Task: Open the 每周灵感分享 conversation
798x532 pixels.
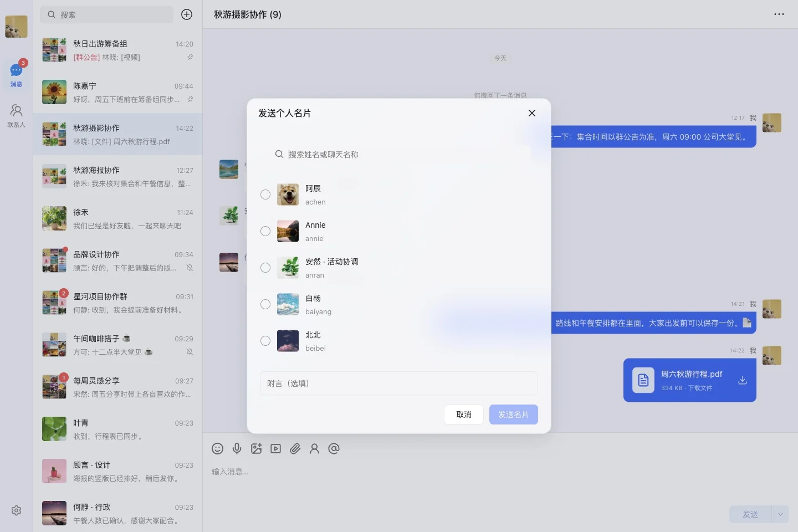Action: pos(117,387)
